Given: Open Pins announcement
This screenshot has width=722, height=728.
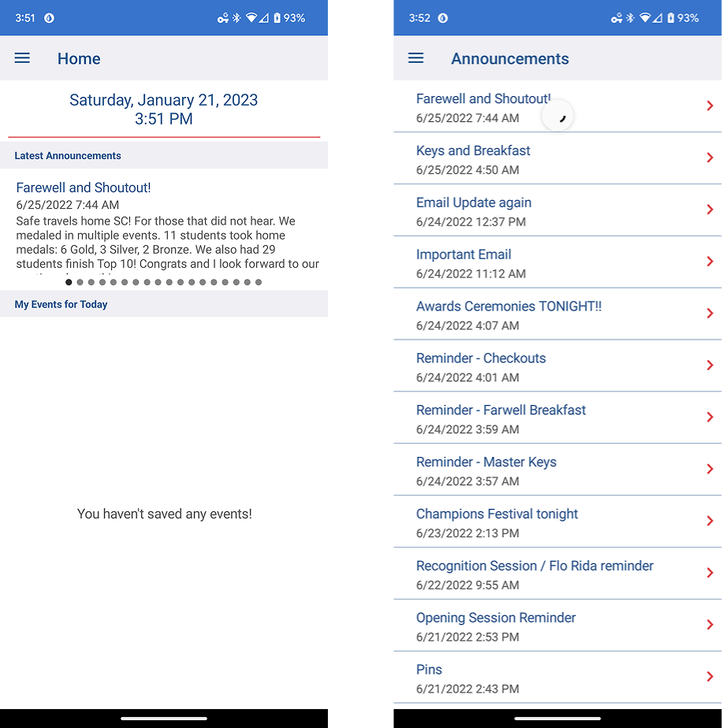Looking at the screenshot, I should click(557, 677).
